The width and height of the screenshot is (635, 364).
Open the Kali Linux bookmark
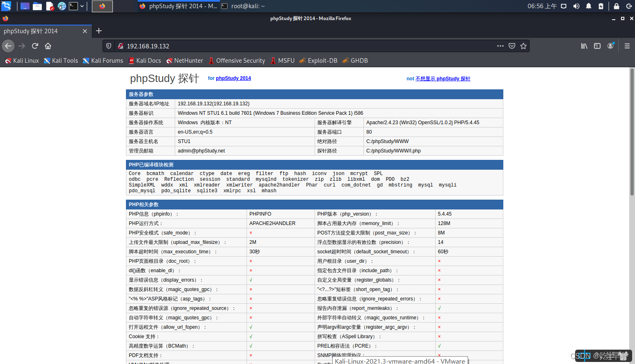tap(22, 61)
